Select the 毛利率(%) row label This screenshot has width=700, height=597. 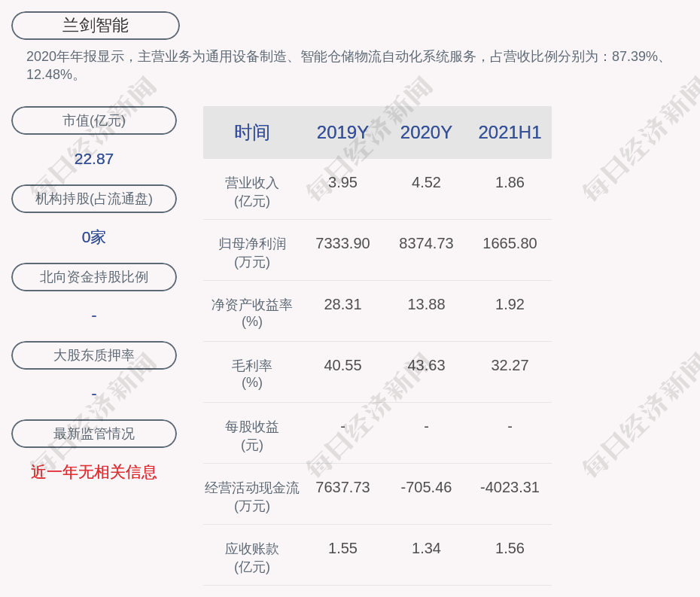252,373
